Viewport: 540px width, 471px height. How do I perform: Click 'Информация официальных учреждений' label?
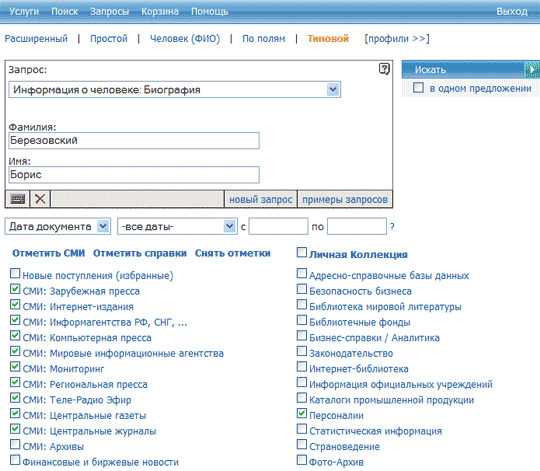[x=401, y=384]
